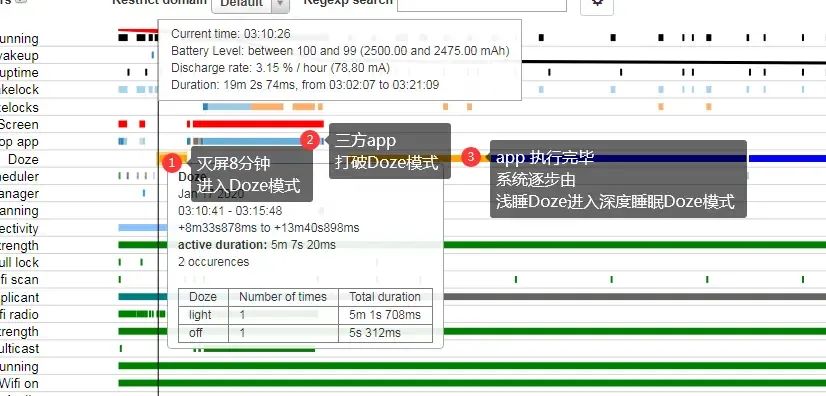The image size is (826, 396).
Task: Open the Restrict domain Default dropdown
Action: coord(250,3)
